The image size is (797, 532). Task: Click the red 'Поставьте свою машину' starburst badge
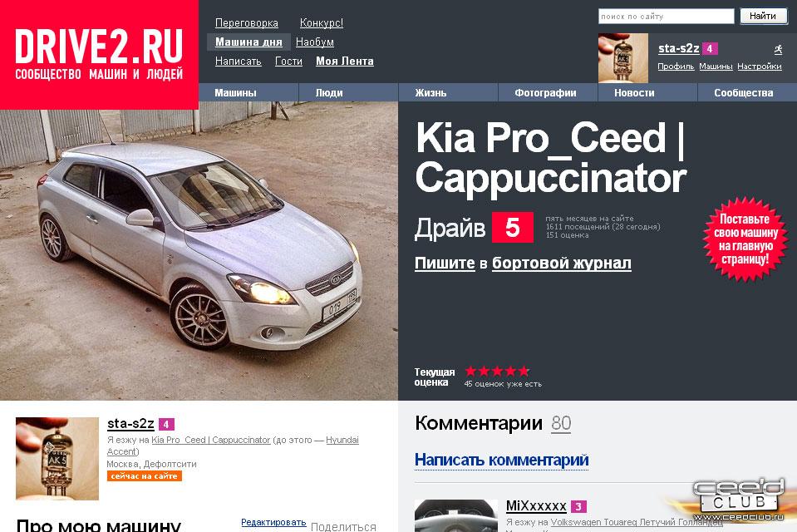745,239
